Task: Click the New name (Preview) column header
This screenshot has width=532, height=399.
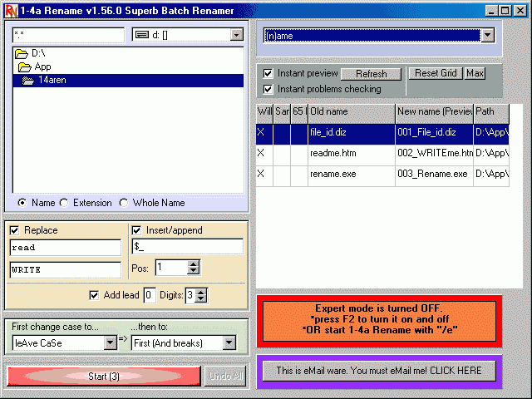Action: (x=434, y=113)
